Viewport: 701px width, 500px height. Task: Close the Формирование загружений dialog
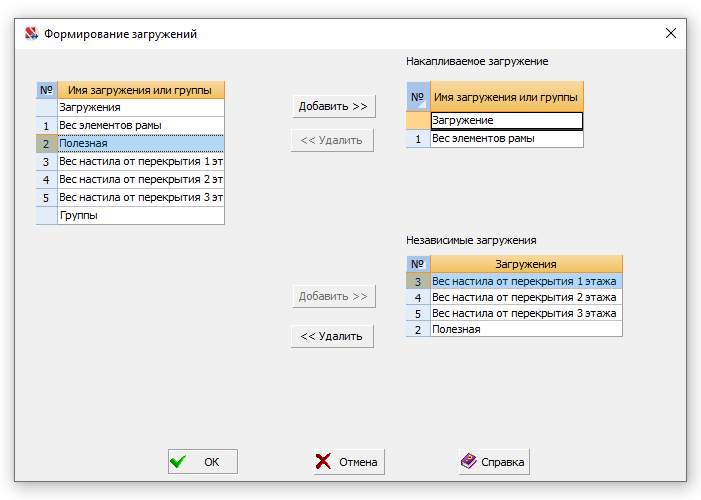click(671, 33)
